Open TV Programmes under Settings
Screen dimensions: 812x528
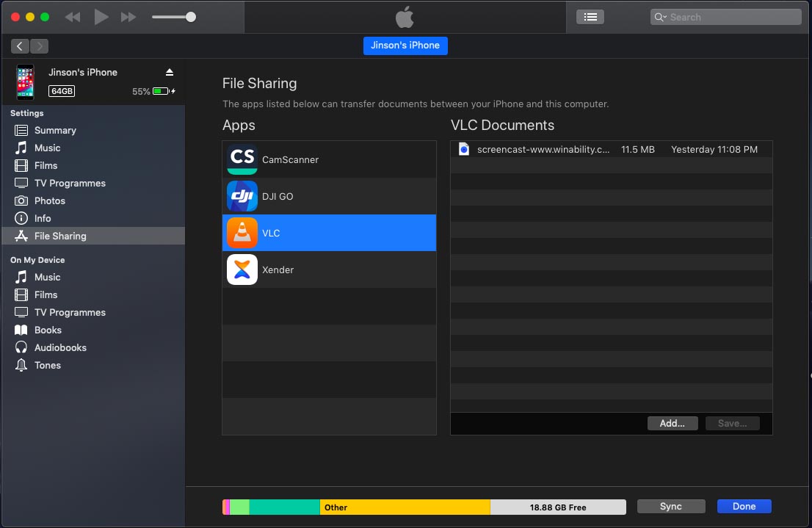pyautogui.click(x=93, y=183)
